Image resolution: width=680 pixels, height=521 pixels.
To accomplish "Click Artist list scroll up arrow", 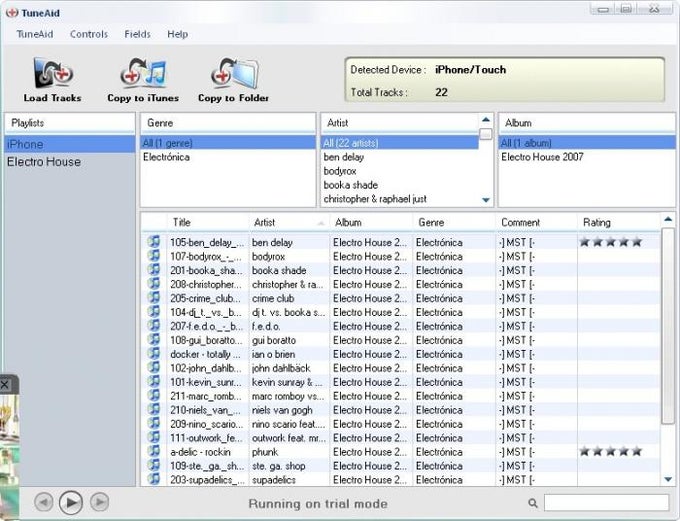I will coord(486,120).
